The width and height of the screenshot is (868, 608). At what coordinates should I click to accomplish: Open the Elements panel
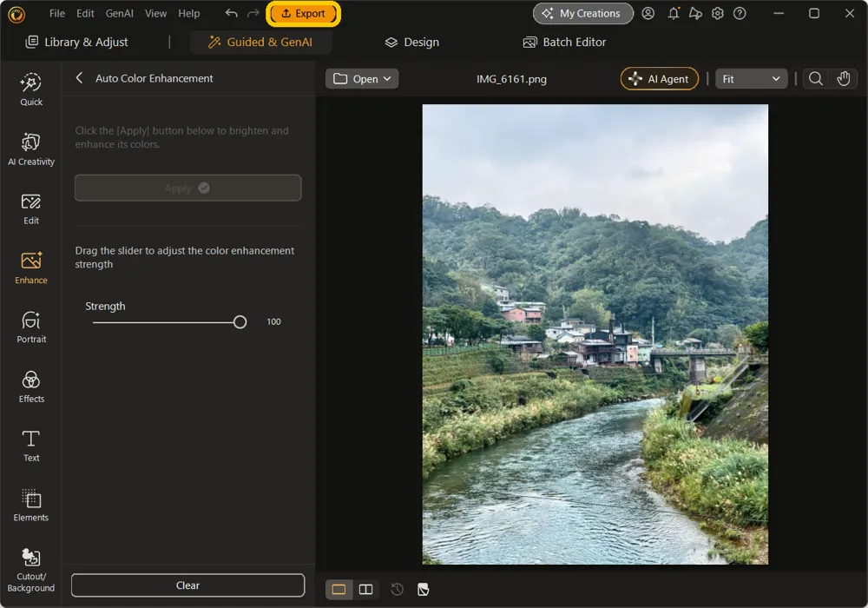click(x=31, y=506)
